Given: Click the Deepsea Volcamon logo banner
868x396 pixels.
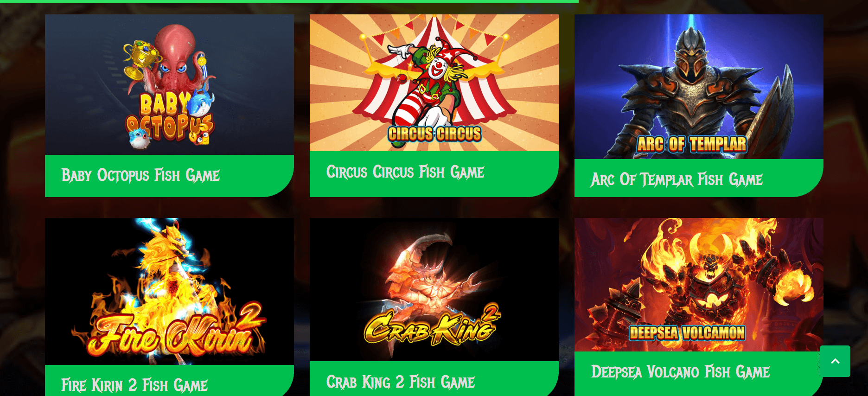Looking at the screenshot, I should (687, 333).
